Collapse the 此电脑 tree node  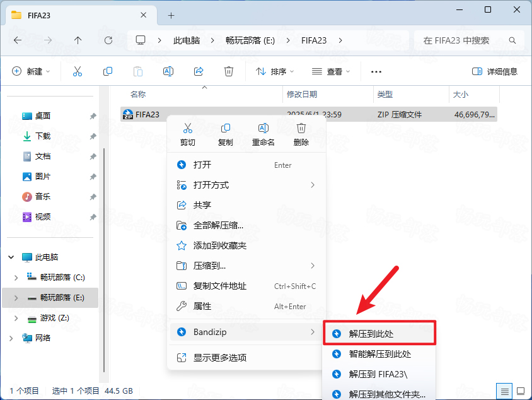(x=11, y=257)
